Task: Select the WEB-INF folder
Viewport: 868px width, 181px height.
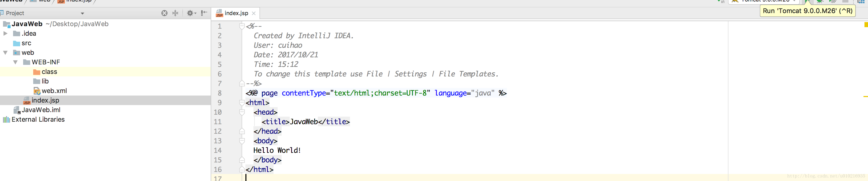Action: tap(46, 62)
